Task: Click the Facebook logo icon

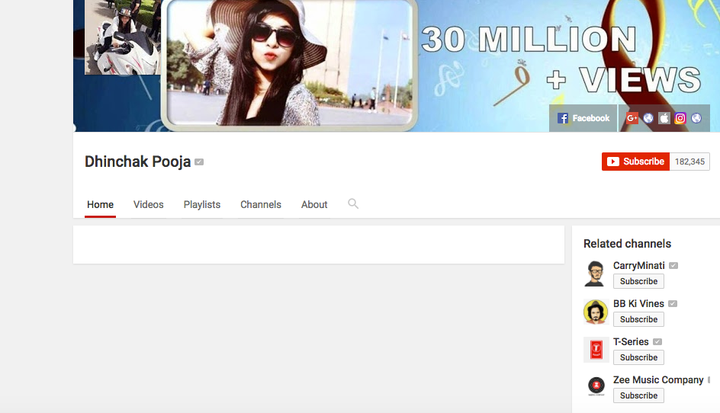Action: coord(562,118)
